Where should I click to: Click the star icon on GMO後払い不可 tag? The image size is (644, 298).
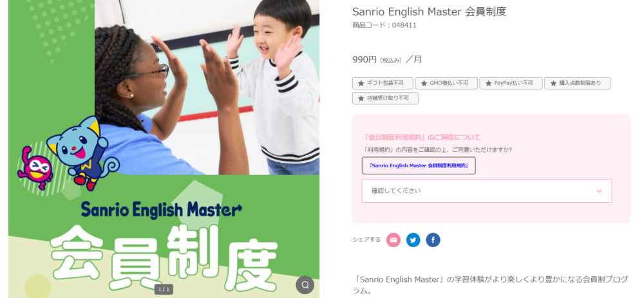click(x=424, y=83)
